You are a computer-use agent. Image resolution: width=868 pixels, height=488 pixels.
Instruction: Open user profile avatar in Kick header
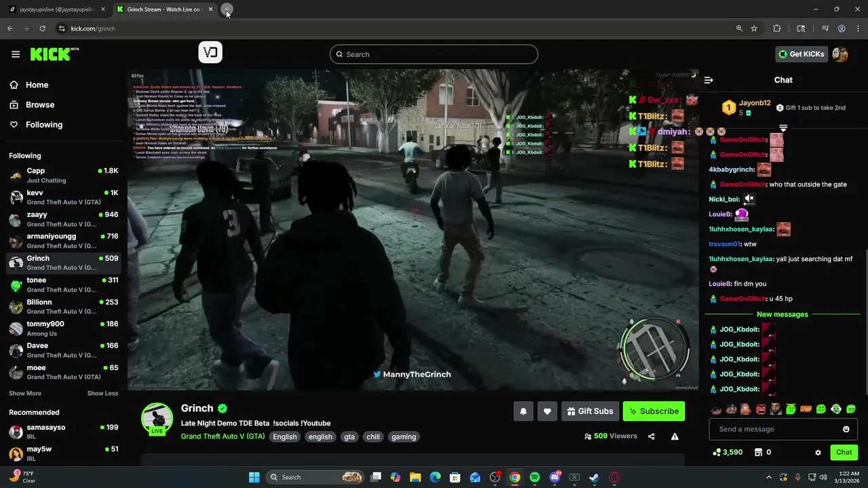[840, 54]
